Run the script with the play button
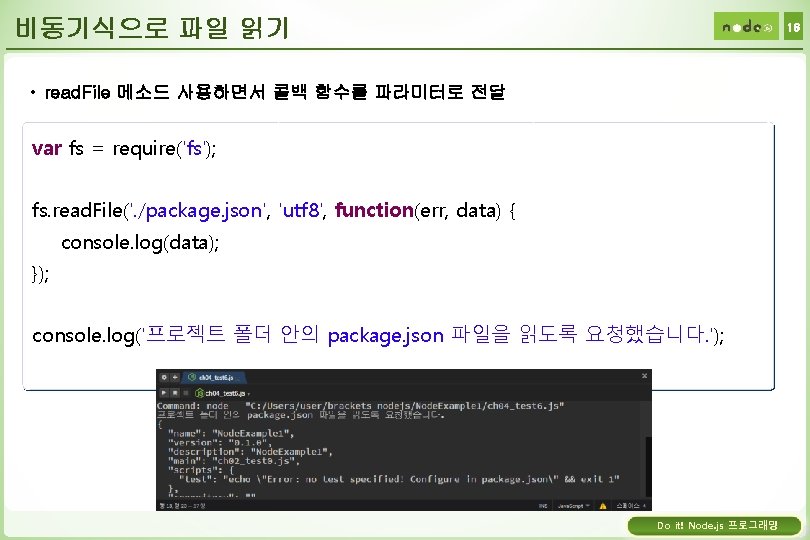This screenshot has width=810, height=540. coord(164,393)
